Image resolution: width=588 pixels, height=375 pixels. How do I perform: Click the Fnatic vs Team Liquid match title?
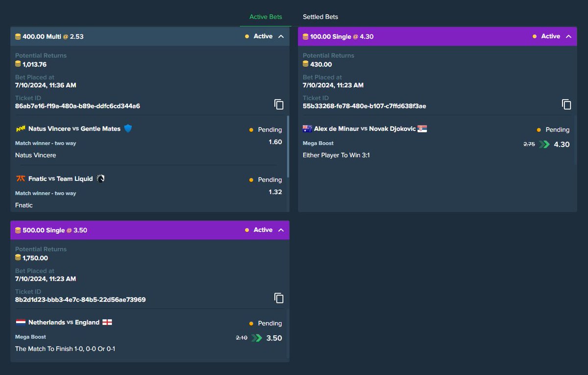tap(61, 179)
